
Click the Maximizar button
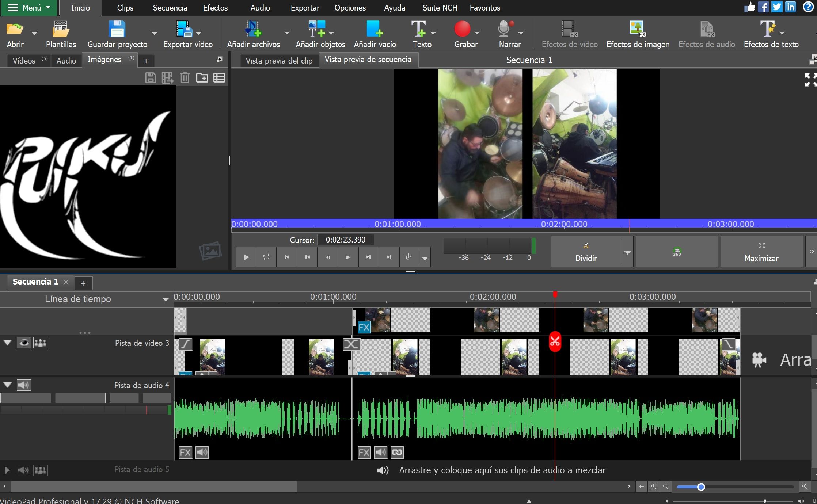[761, 252]
